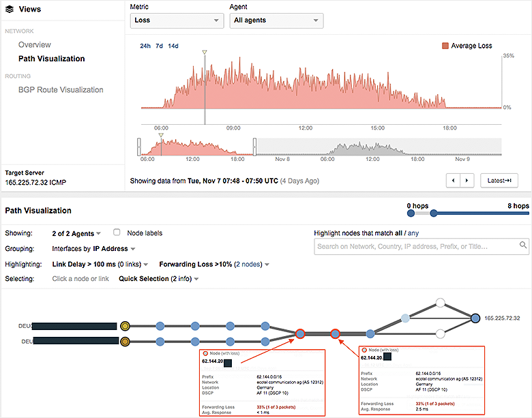532x418 pixels.
Task: Click the previous time interval arrow
Action: coord(452,181)
